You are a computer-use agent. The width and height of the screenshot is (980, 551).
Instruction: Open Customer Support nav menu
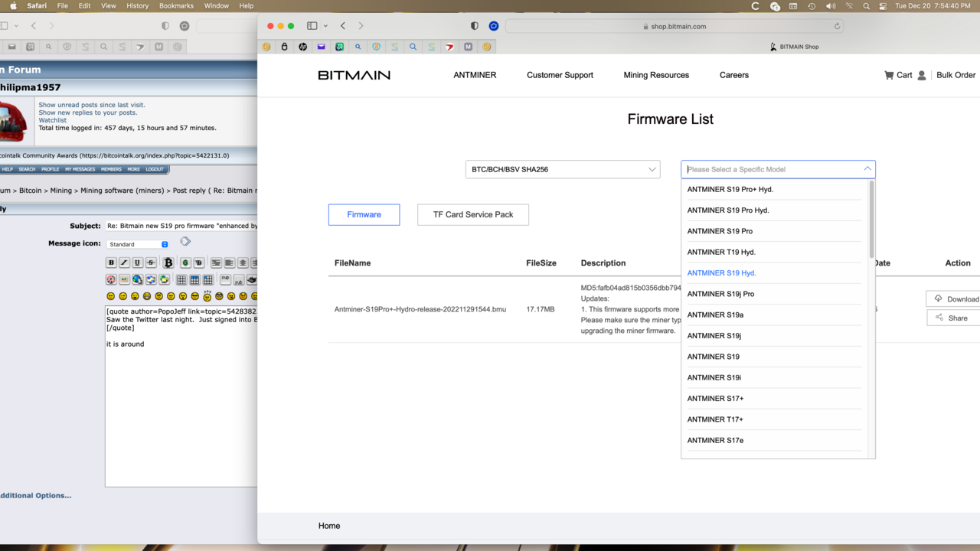[560, 75]
